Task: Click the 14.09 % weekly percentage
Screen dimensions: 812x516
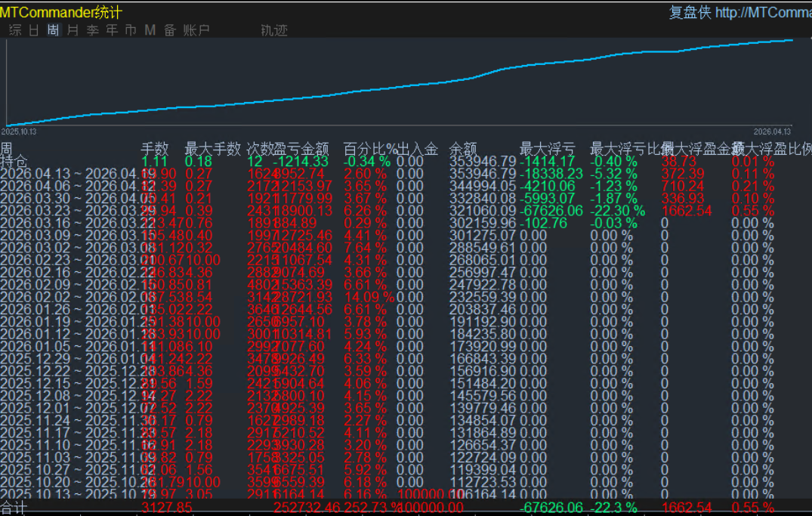Action: [x=369, y=298]
